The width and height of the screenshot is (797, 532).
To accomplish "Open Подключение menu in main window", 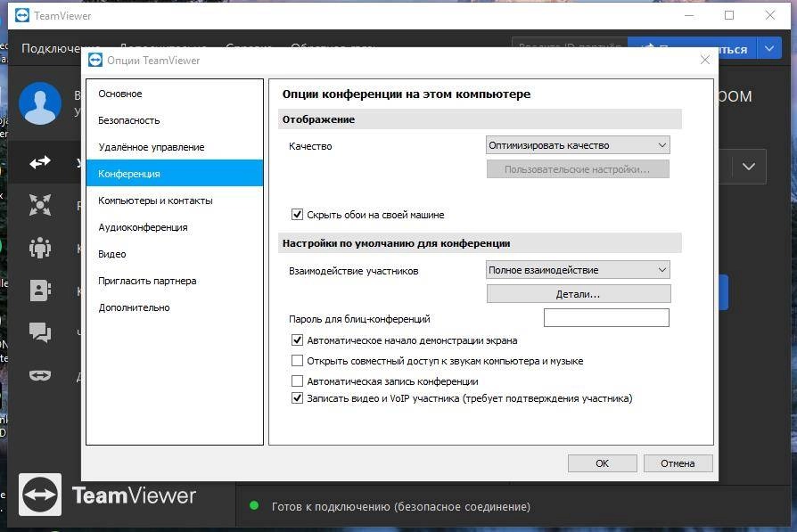I will coord(51,48).
